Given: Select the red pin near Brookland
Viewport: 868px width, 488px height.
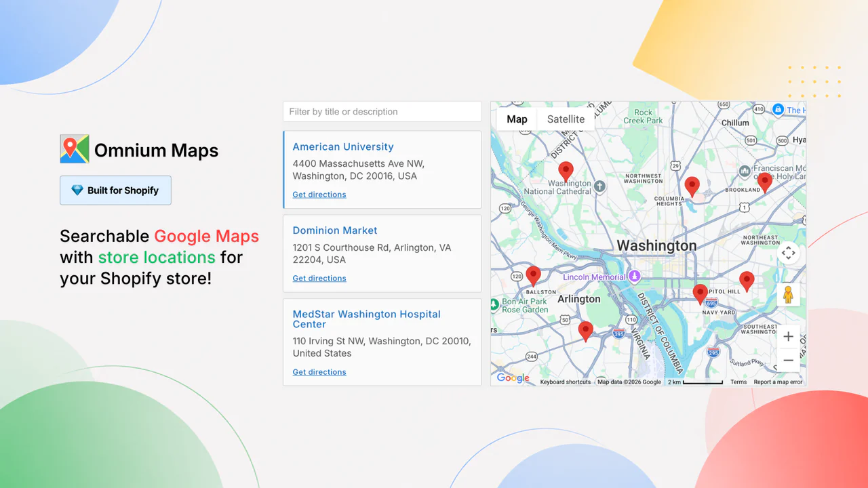Looking at the screenshot, I should (x=764, y=183).
